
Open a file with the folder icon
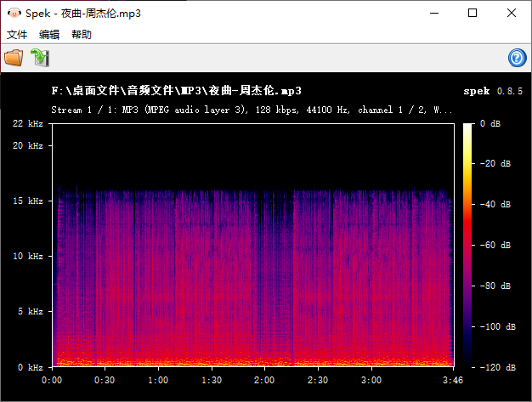coord(14,58)
